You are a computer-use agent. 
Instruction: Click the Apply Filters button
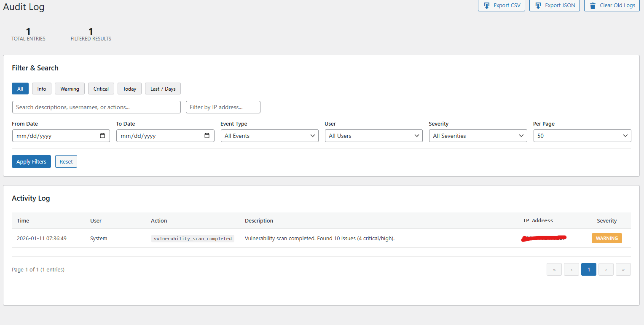31,161
